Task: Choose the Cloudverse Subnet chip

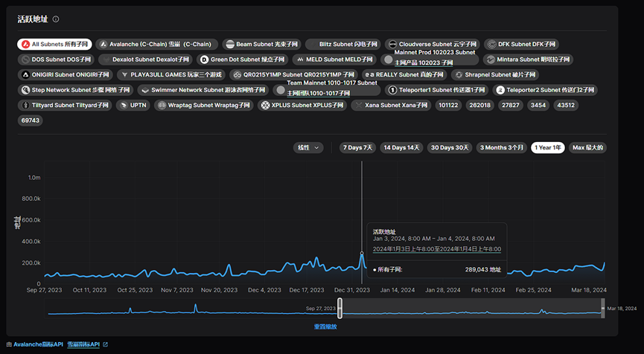Action: click(433, 45)
